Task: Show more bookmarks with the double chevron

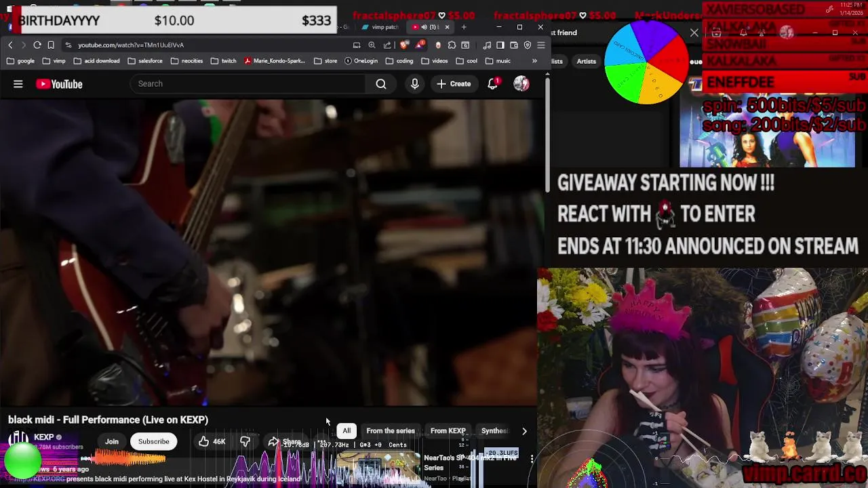Action: [534, 61]
